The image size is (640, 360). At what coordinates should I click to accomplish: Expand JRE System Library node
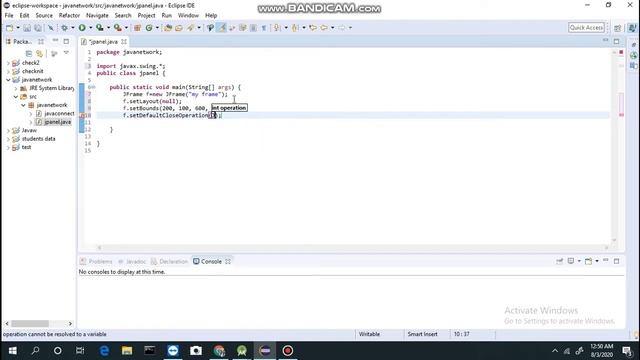click(16, 88)
